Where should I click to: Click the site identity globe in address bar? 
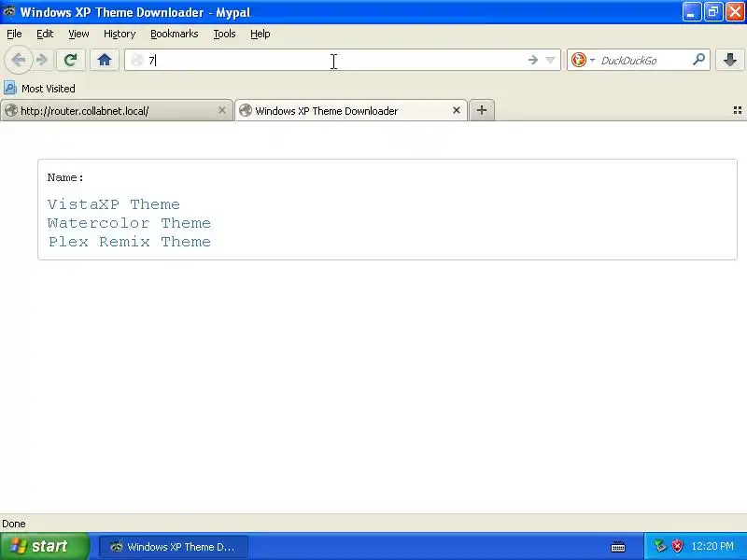click(x=137, y=60)
